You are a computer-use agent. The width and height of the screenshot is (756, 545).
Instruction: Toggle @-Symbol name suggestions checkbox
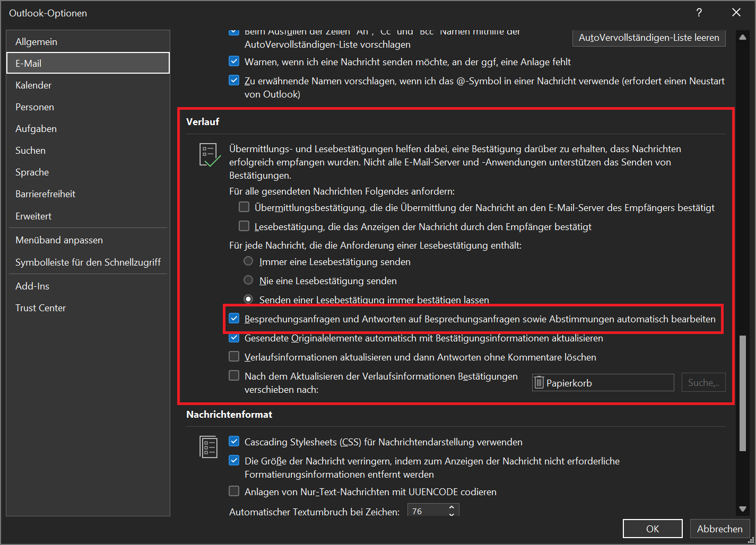click(234, 81)
